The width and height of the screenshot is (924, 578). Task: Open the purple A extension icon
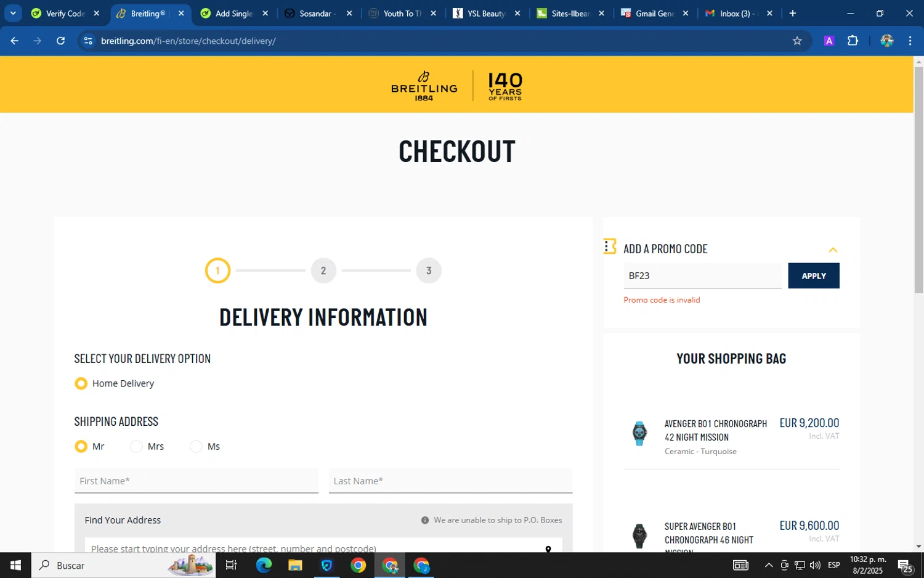pyautogui.click(x=829, y=41)
